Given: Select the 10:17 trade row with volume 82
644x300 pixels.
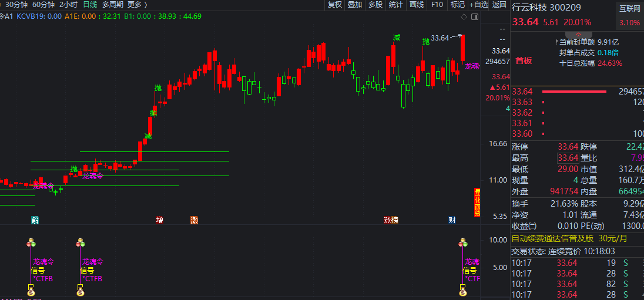Looking at the screenshot, I should pos(578,284).
